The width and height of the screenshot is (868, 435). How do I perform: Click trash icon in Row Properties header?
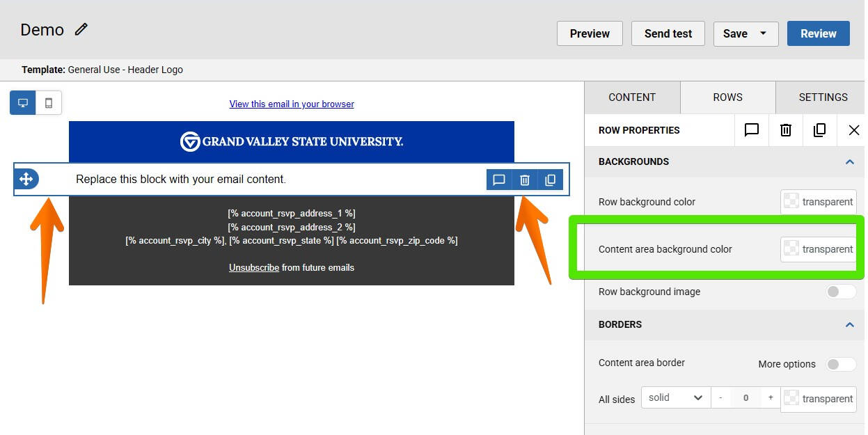click(786, 130)
